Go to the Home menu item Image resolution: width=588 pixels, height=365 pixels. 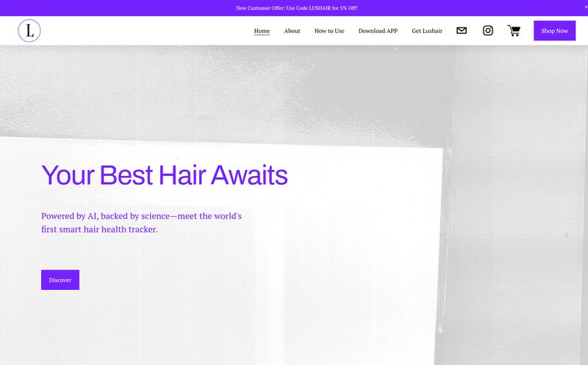pos(262,31)
